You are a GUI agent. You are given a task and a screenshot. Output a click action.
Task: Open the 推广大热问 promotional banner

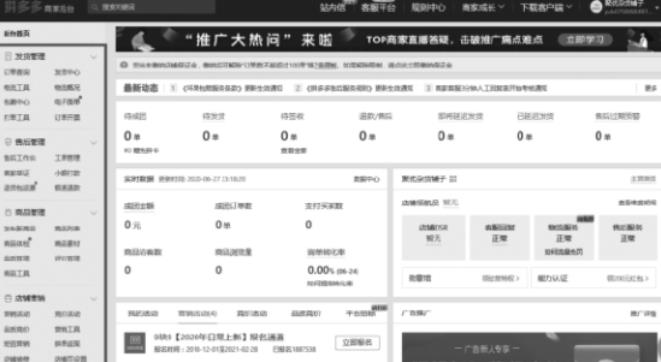pos(388,39)
